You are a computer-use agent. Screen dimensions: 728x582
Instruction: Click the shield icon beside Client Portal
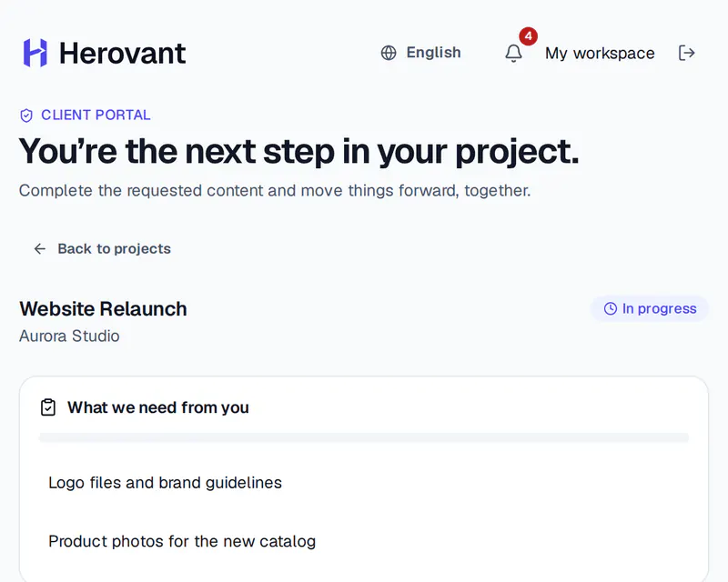[x=26, y=115]
